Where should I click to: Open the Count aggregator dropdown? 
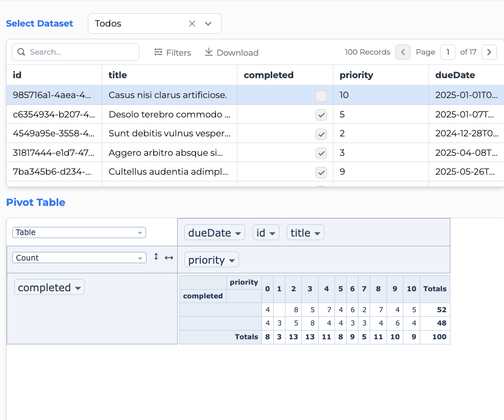(x=79, y=258)
